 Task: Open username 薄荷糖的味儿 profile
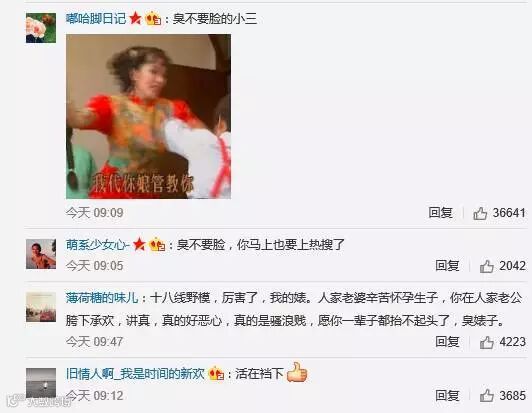102,298
